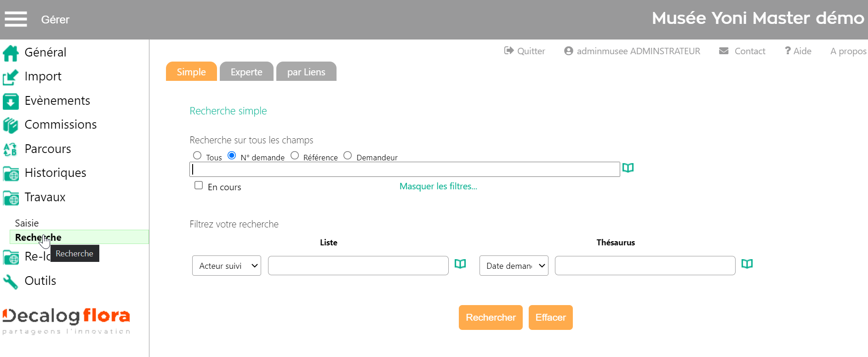Click the Général house icon
The height and width of the screenshot is (357, 868).
11,53
